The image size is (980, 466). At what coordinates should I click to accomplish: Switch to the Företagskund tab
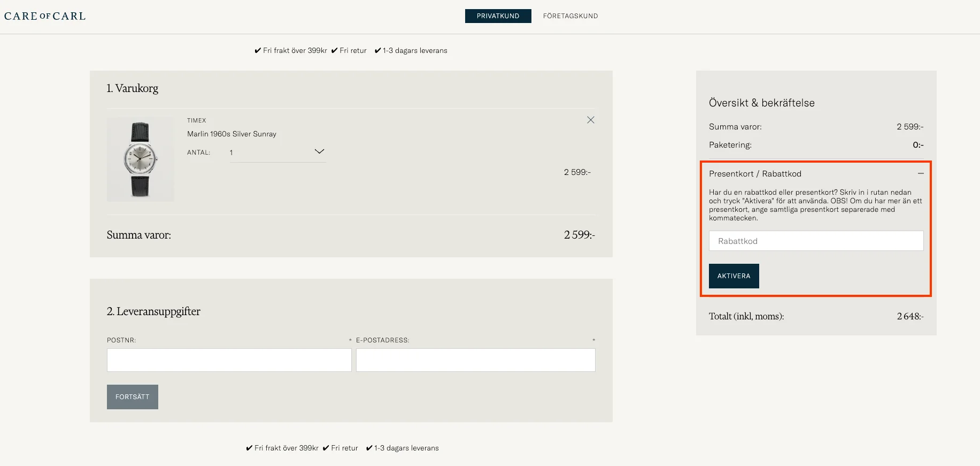(x=570, y=16)
